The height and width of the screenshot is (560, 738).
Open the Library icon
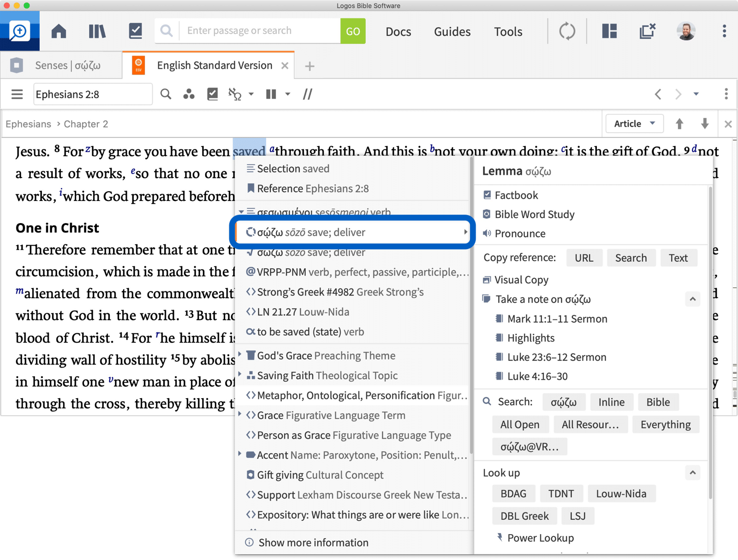click(x=97, y=31)
